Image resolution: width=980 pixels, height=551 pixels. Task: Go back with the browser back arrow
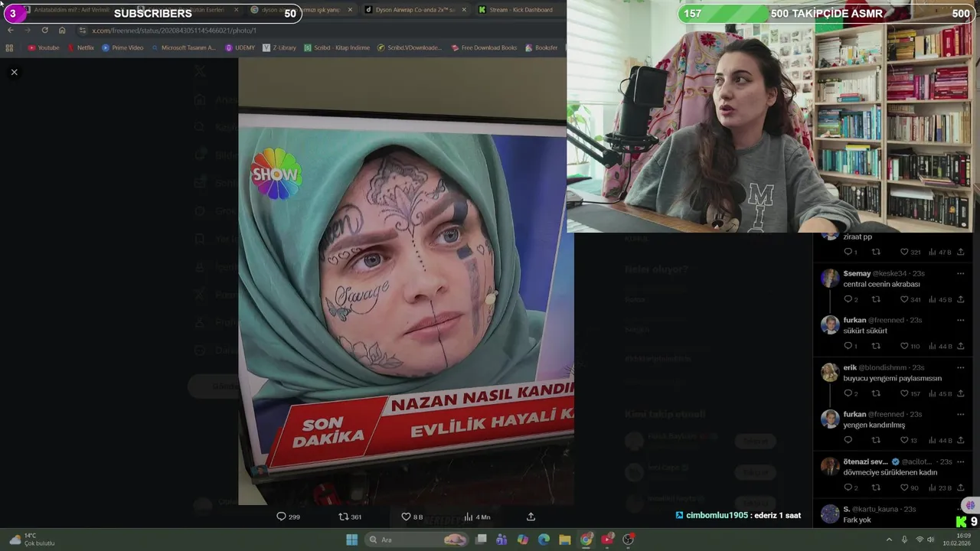point(11,30)
